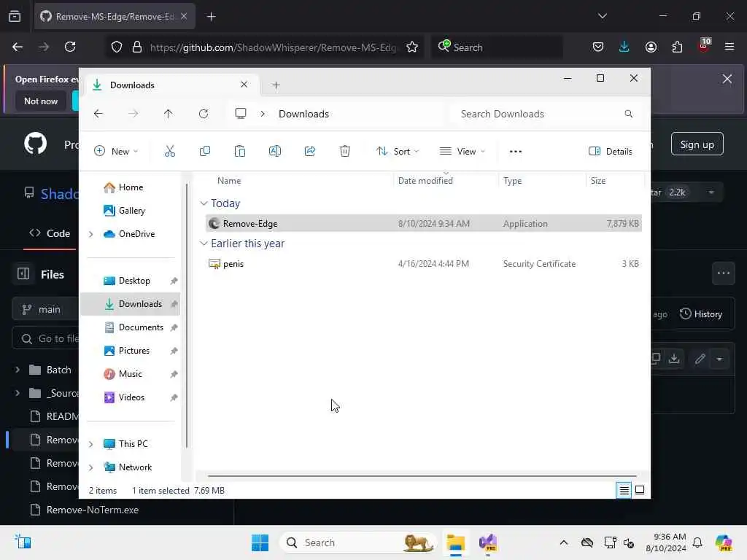
Task: Open Windows Start menu
Action: pyautogui.click(x=260, y=542)
